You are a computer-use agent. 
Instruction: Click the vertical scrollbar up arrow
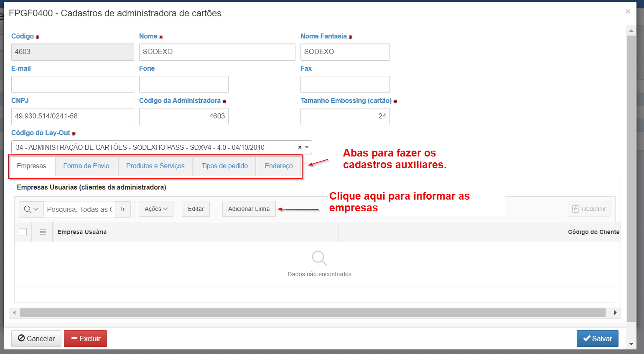coord(631,31)
